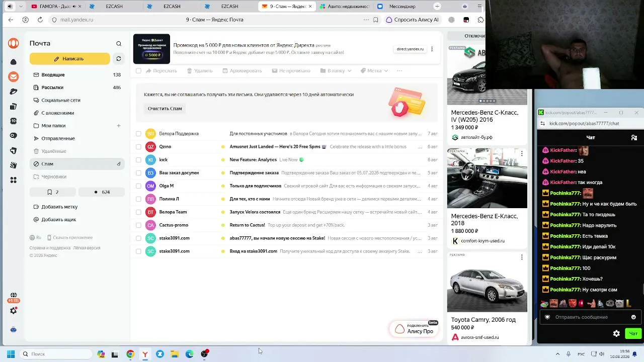Open mail settings gear icon
This screenshot has height=362, width=644.
click(x=14, y=311)
